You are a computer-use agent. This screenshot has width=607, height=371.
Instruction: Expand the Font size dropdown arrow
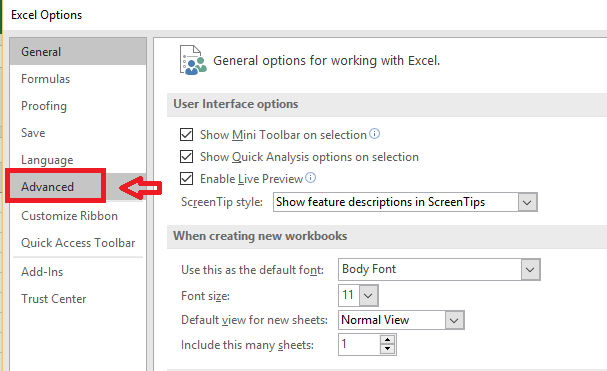(368, 296)
